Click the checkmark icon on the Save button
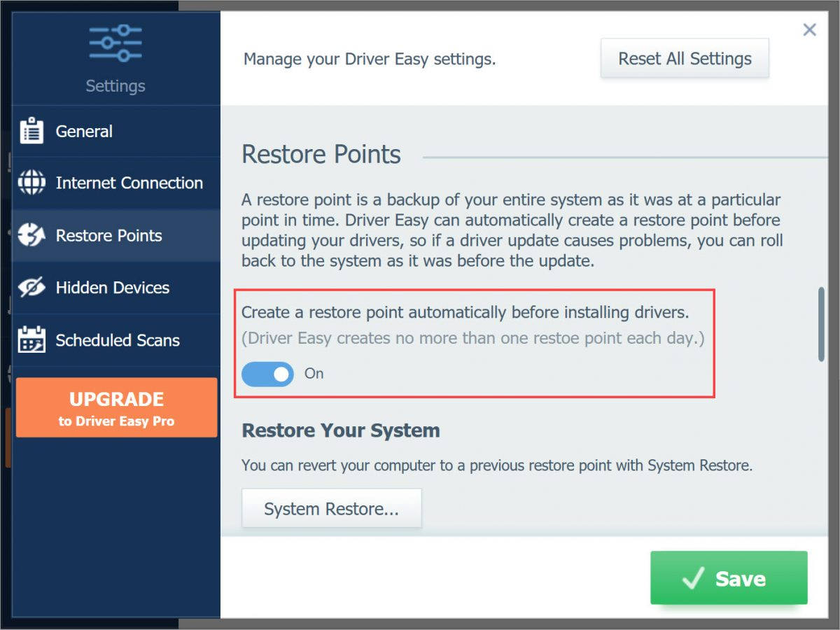This screenshot has width=840, height=630. tap(693, 578)
